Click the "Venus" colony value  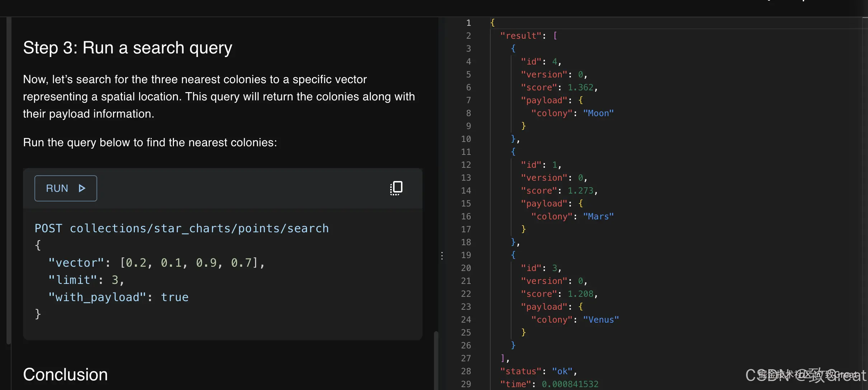(x=601, y=320)
